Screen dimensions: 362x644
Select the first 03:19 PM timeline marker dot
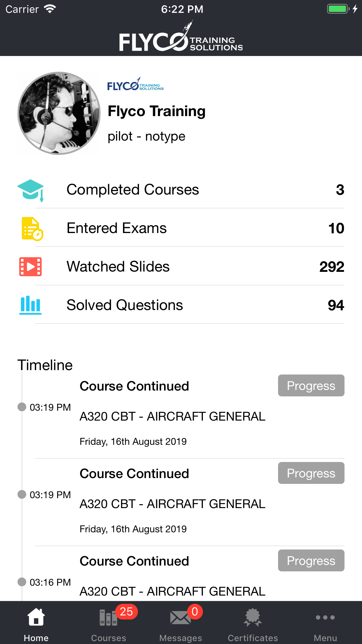(22, 407)
